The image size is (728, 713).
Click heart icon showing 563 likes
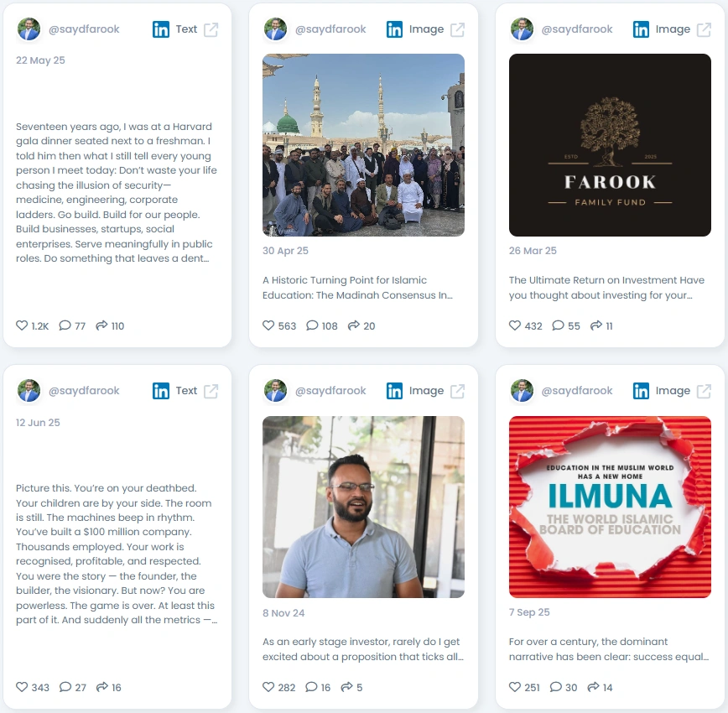click(268, 325)
